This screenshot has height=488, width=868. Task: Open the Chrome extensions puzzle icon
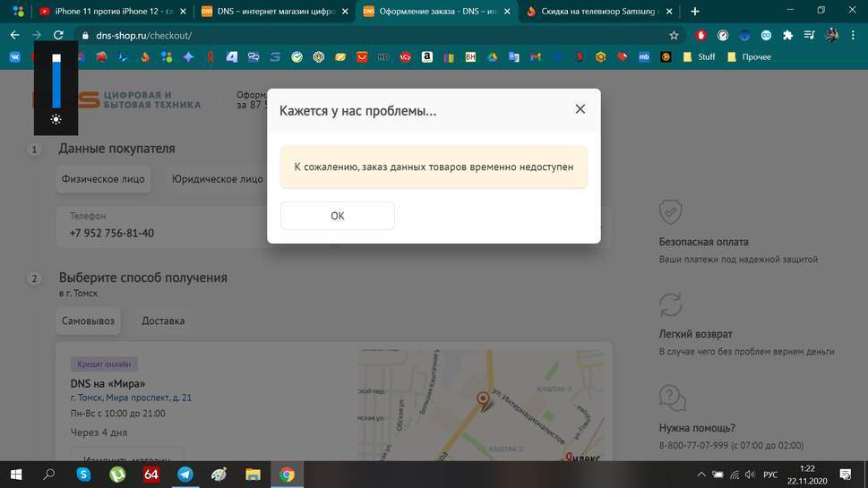coord(787,35)
